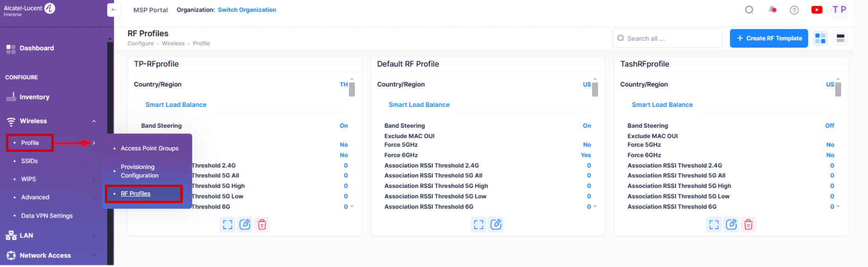Click Create RF Template button
Screen dimensions: 868x267
769,38
